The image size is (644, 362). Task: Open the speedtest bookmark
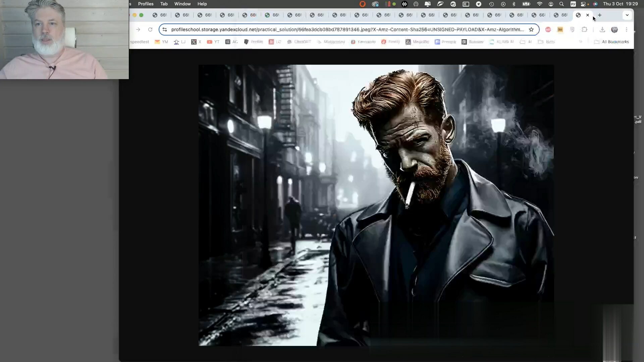[x=139, y=42]
